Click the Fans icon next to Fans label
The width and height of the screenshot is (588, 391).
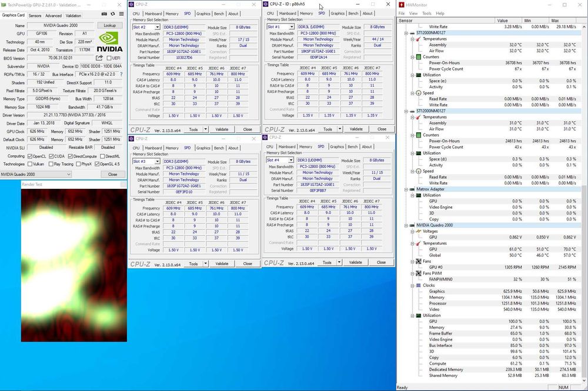point(419,261)
